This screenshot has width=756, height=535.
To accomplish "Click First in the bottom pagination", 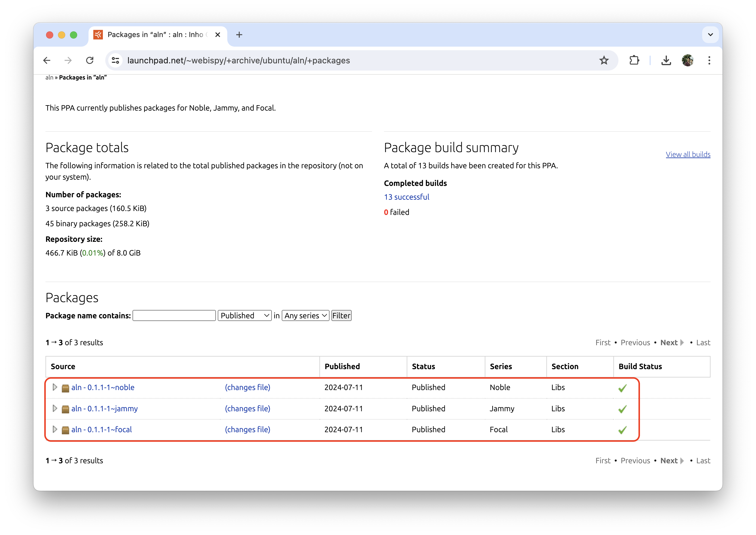I will point(603,461).
